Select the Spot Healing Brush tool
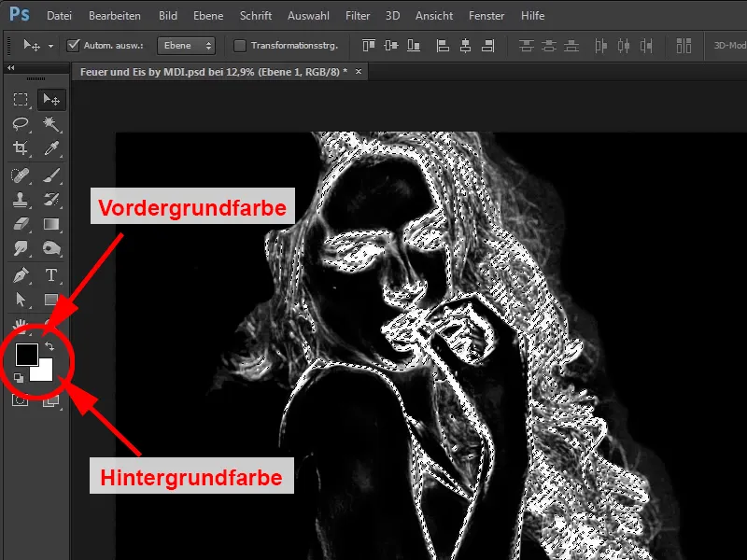The image size is (747, 560). tap(20, 175)
